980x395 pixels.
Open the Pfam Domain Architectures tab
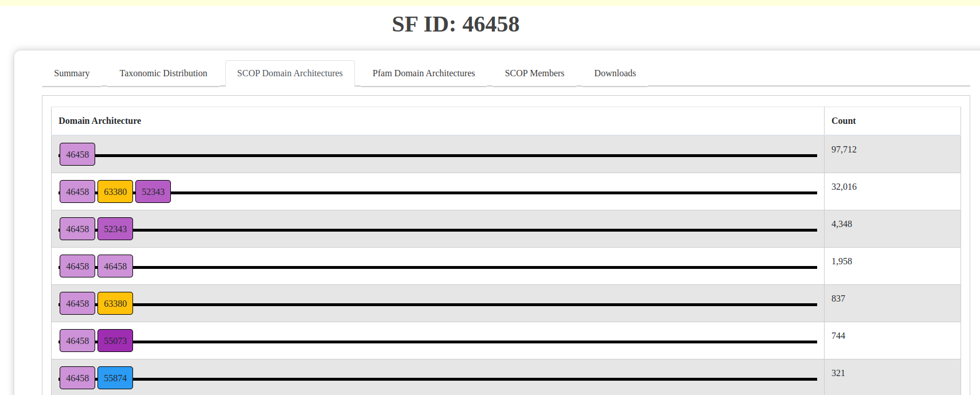coord(424,73)
